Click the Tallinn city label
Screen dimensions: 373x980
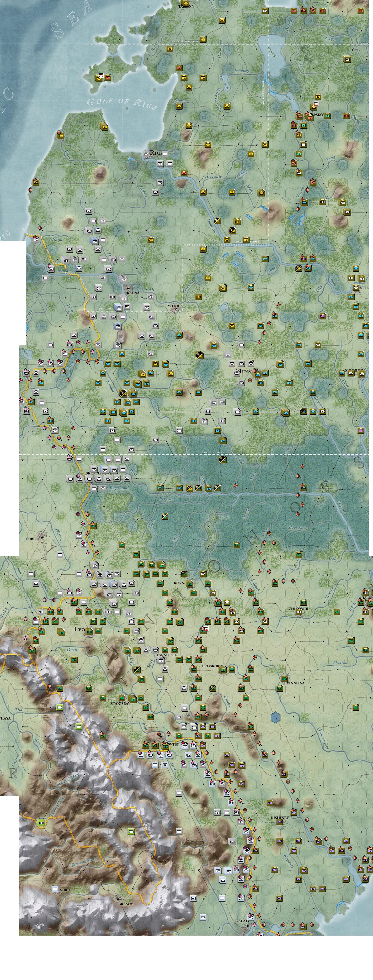[186, 6]
